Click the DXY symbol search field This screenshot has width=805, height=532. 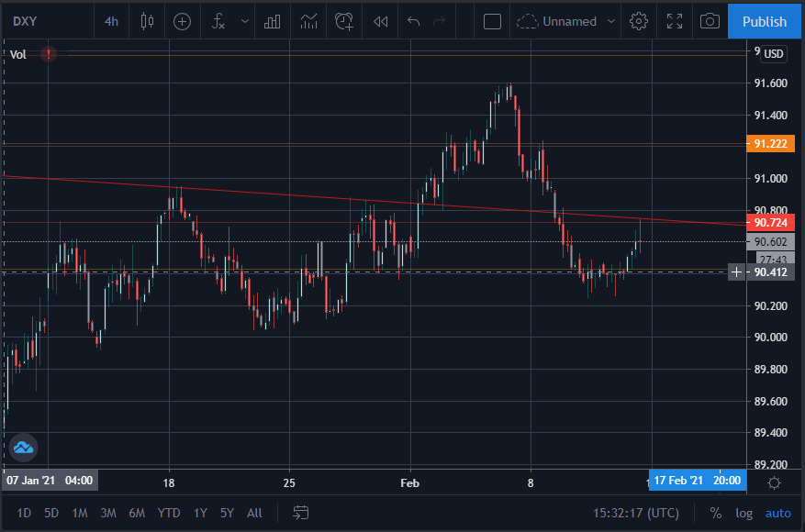tap(48, 21)
